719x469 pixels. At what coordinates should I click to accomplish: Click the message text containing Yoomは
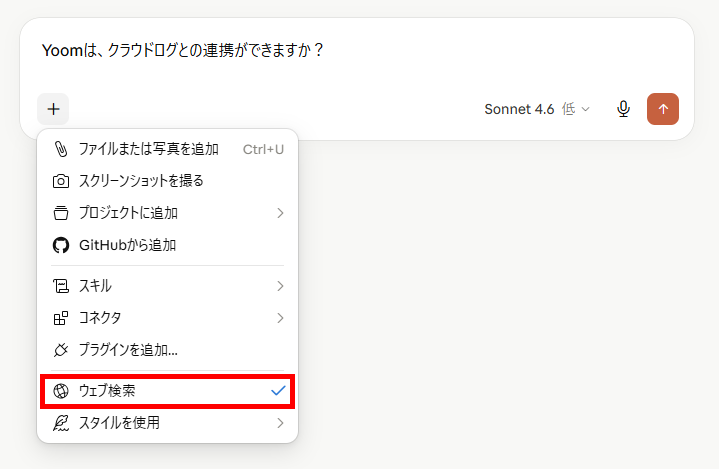pos(183,50)
